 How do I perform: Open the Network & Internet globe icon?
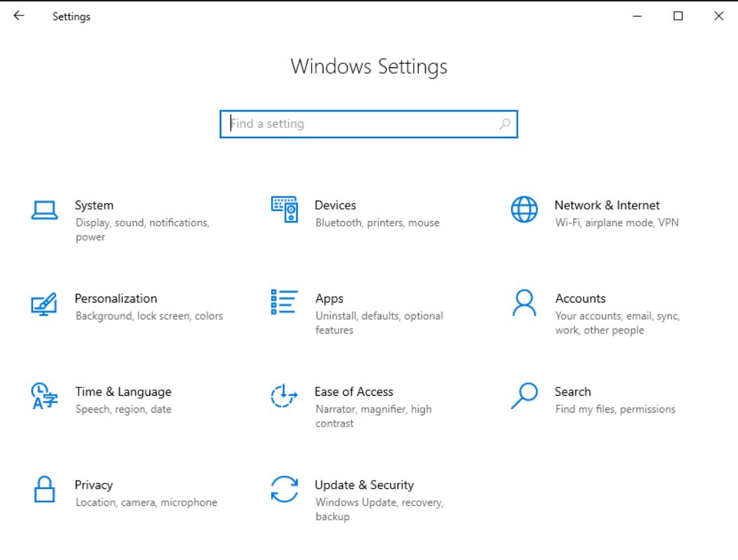pos(525,209)
